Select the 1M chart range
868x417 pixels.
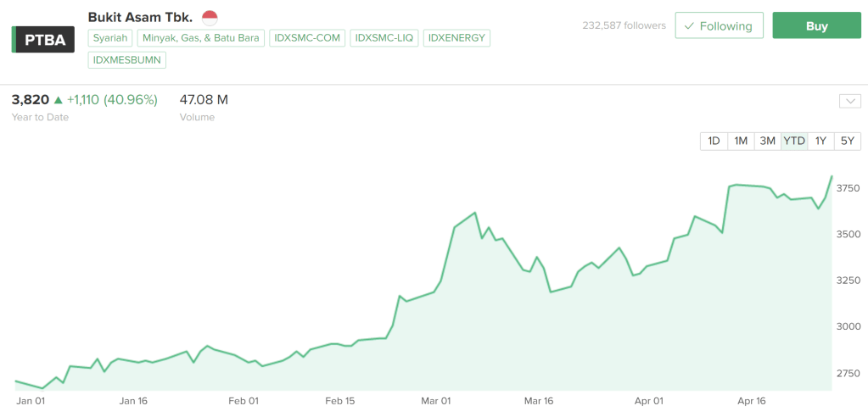click(x=741, y=141)
